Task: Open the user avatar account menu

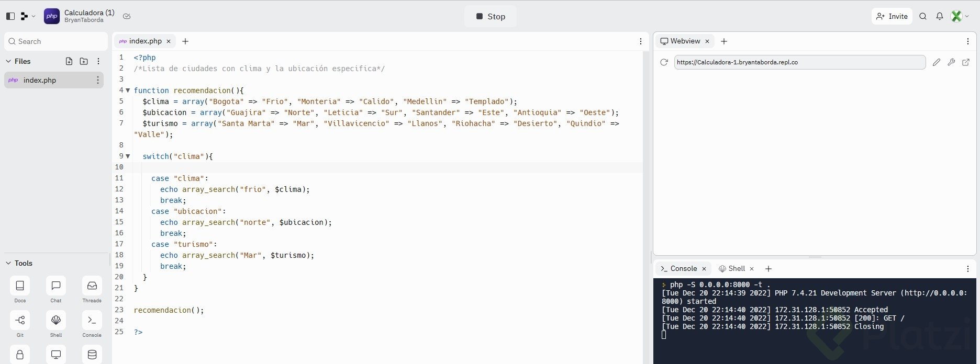Action: pyautogui.click(x=960, y=16)
